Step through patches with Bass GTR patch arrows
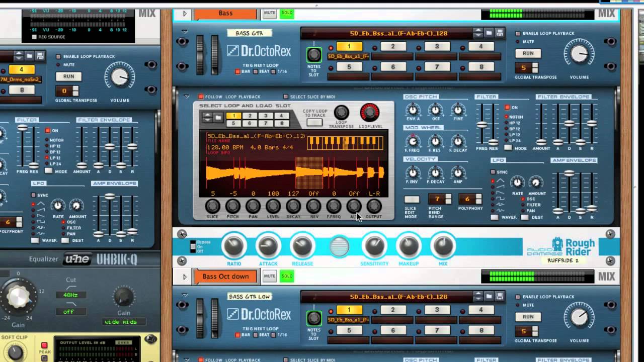 [478, 33]
